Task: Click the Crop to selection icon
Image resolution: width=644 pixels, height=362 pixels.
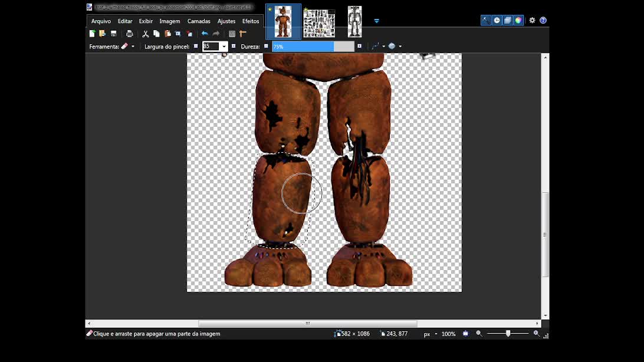Action: coord(178,34)
